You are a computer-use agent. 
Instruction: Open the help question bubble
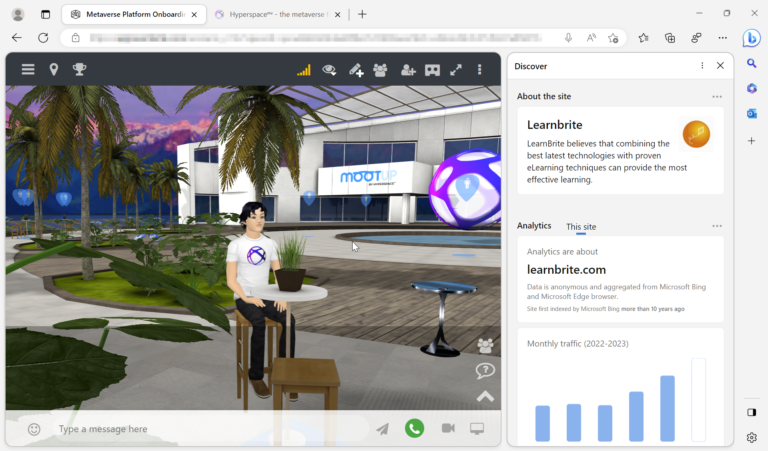tap(485, 371)
